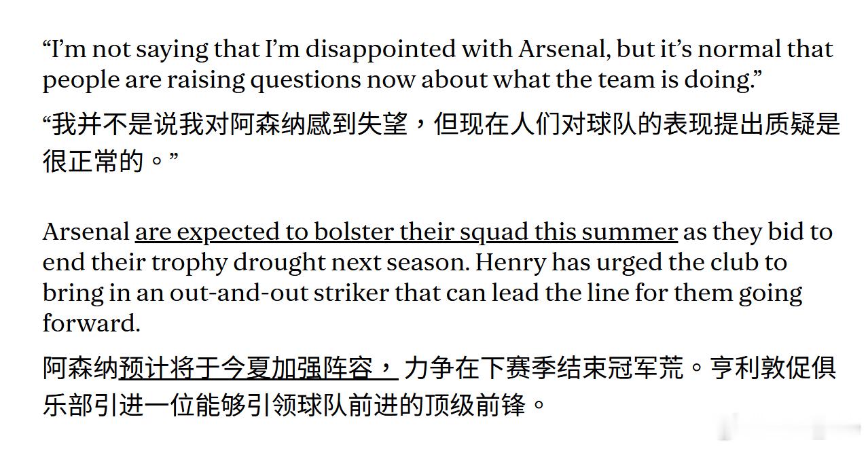Image resolution: width=868 pixels, height=449 pixels.
Task: Click 'Arsenal' in the first English quote
Action: point(561,50)
